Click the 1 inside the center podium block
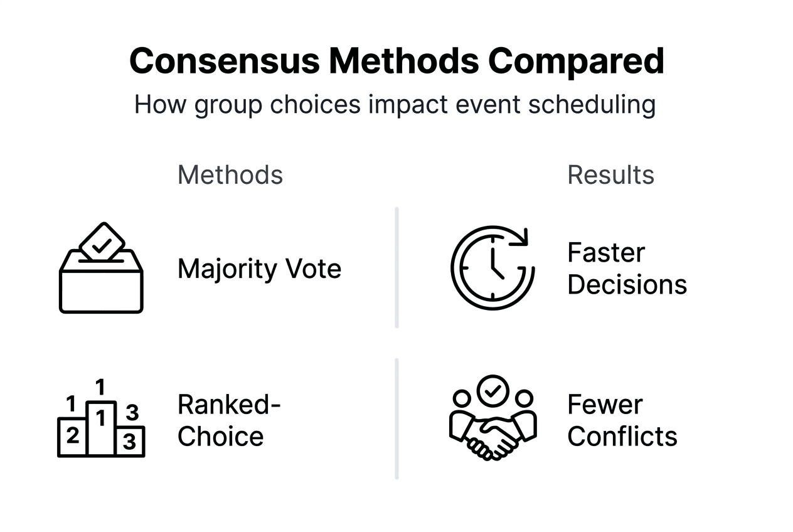 pos(101,417)
